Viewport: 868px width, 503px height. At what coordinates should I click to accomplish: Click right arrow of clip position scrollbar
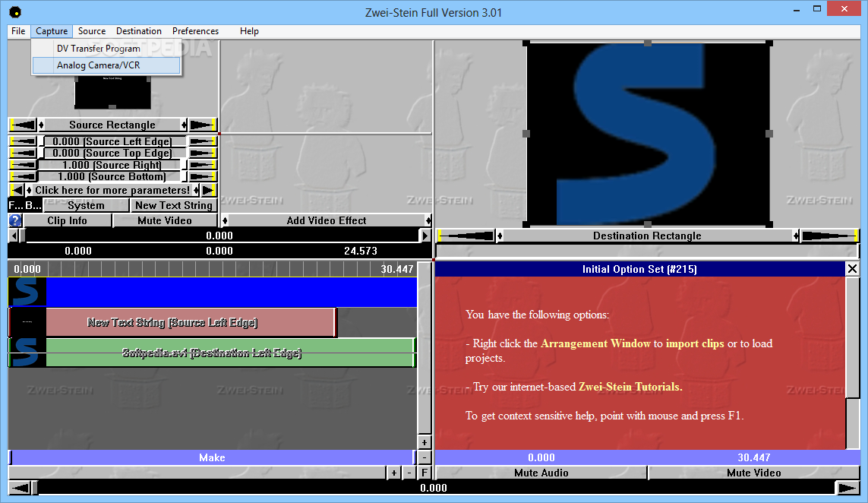coord(425,236)
